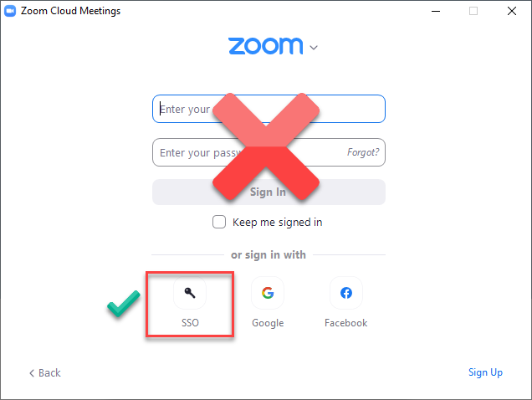Click the grayed Sign In button
The height and width of the screenshot is (400, 532).
tap(269, 192)
